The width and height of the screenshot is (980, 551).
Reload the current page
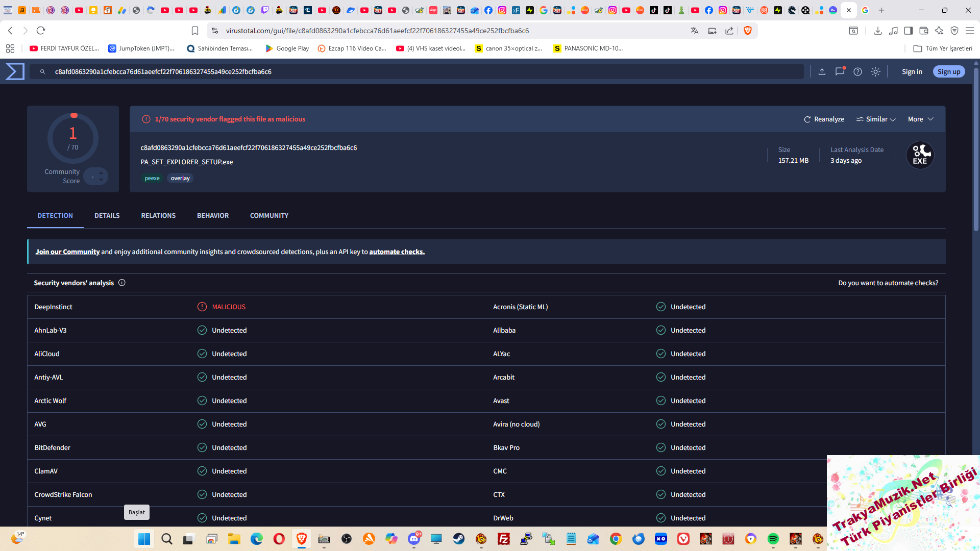[41, 31]
